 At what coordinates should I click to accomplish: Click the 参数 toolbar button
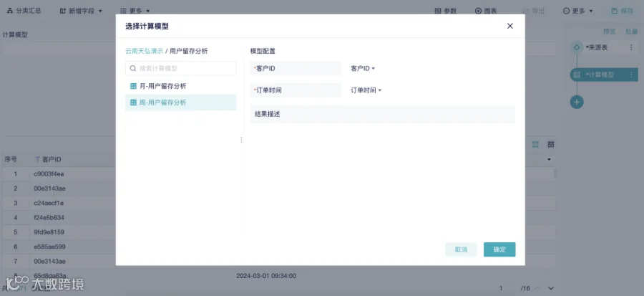pos(446,11)
